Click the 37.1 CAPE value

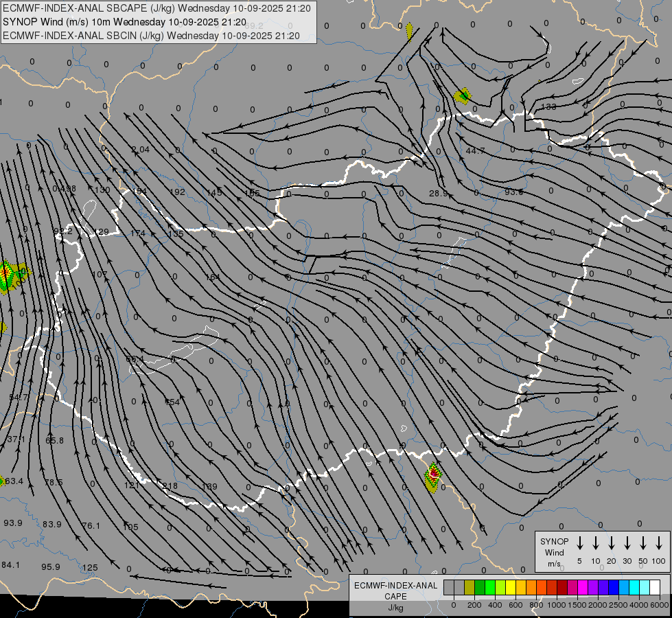point(16,439)
